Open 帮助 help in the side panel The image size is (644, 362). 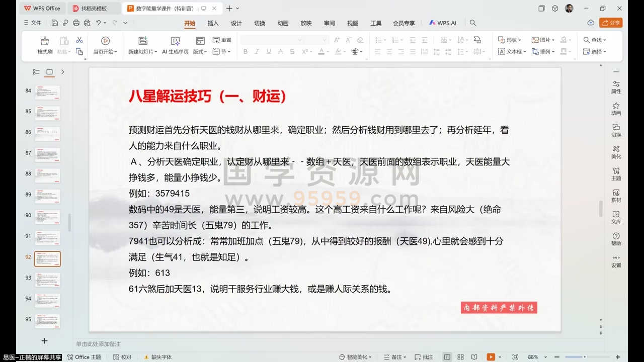coord(616,239)
